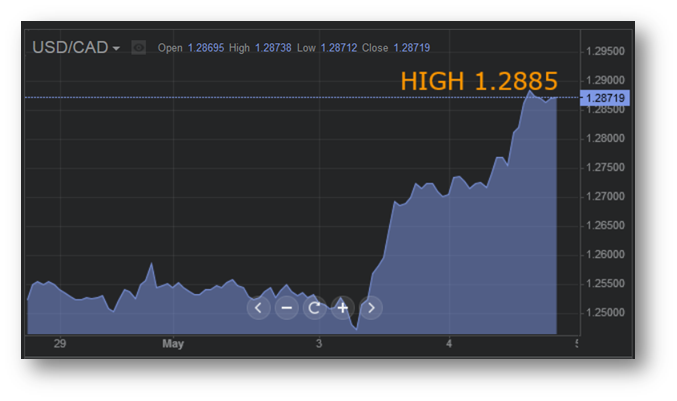Select the date marker 3 on time axis

coord(319,344)
